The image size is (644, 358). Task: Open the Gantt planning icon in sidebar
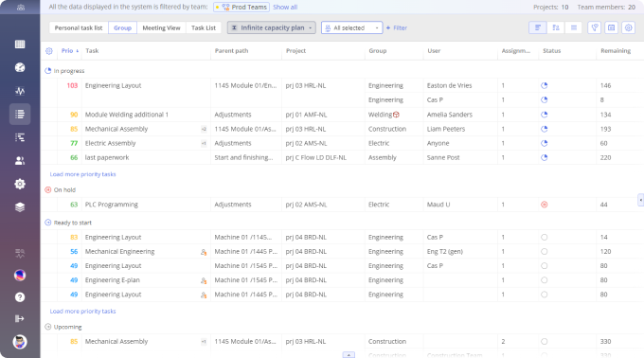pos(20,137)
